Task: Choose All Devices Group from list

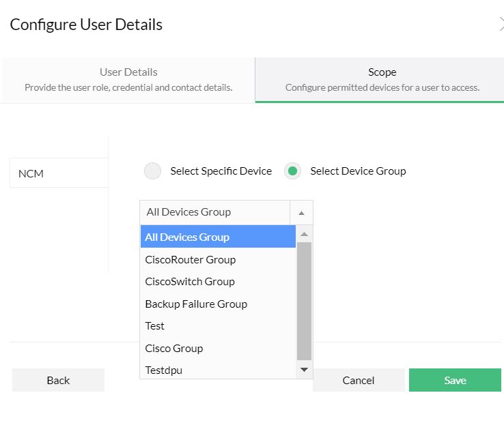Action: pos(218,237)
